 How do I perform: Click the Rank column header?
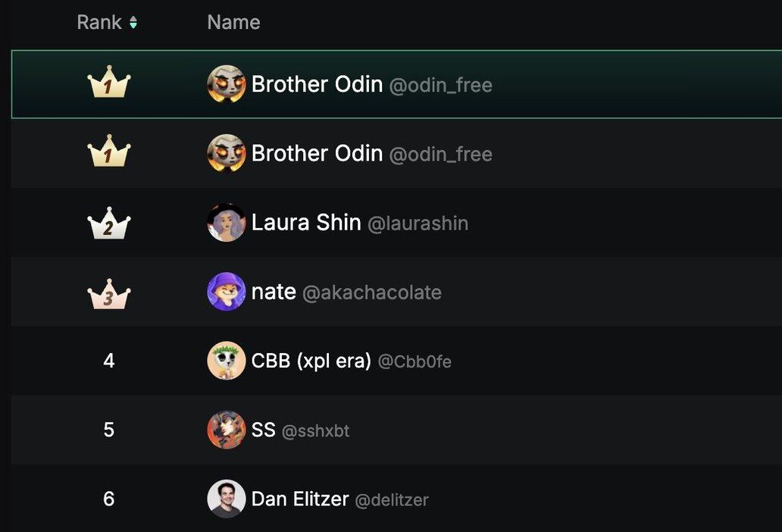[x=99, y=23]
